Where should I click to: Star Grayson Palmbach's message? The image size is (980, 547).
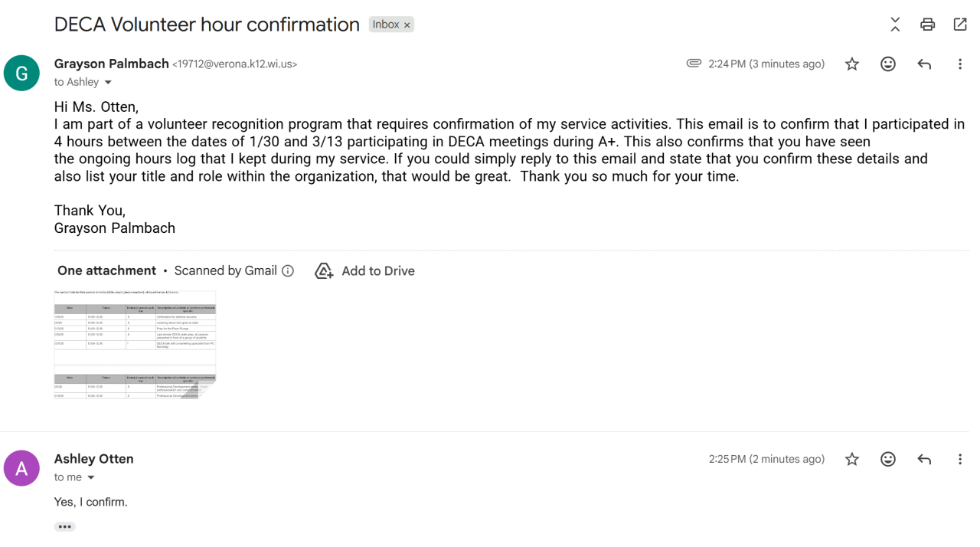tap(852, 64)
